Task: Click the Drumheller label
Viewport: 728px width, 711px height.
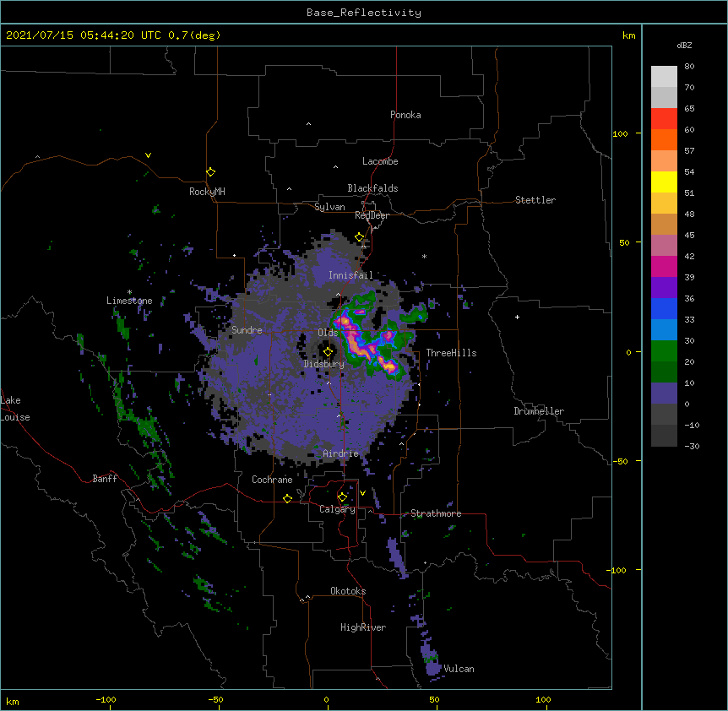Action: [539, 411]
